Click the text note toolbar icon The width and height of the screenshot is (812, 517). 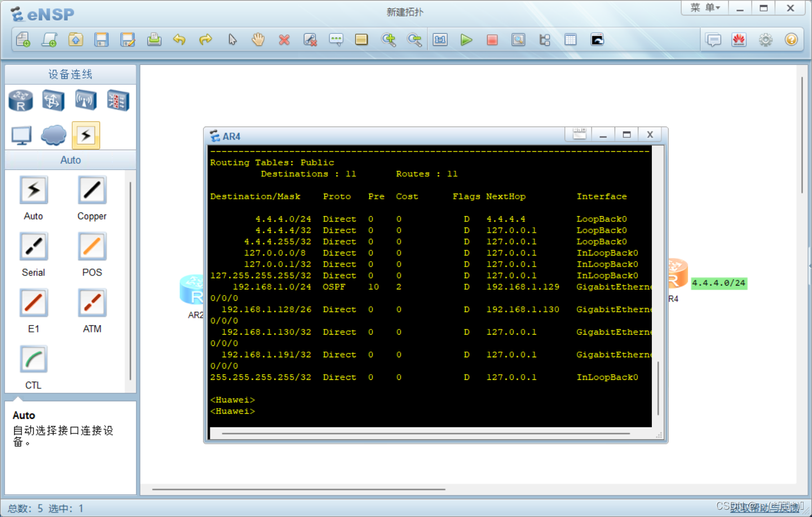coord(336,40)
